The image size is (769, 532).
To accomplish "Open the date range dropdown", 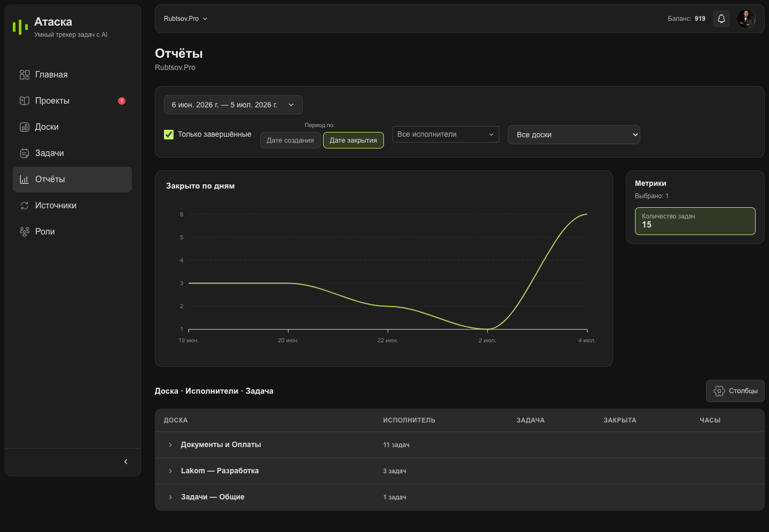I will 233,105.
